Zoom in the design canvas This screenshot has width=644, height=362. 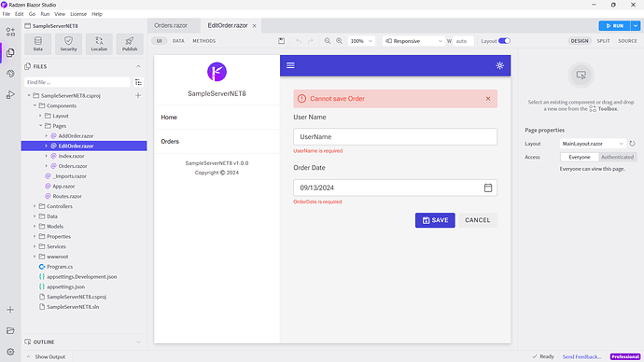pyautogui.click(x=339, y=41)
